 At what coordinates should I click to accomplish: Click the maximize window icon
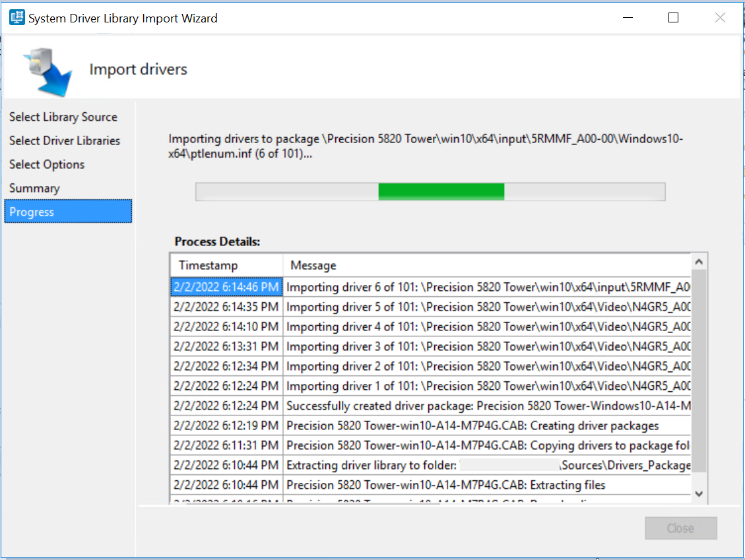click(673, 17)
